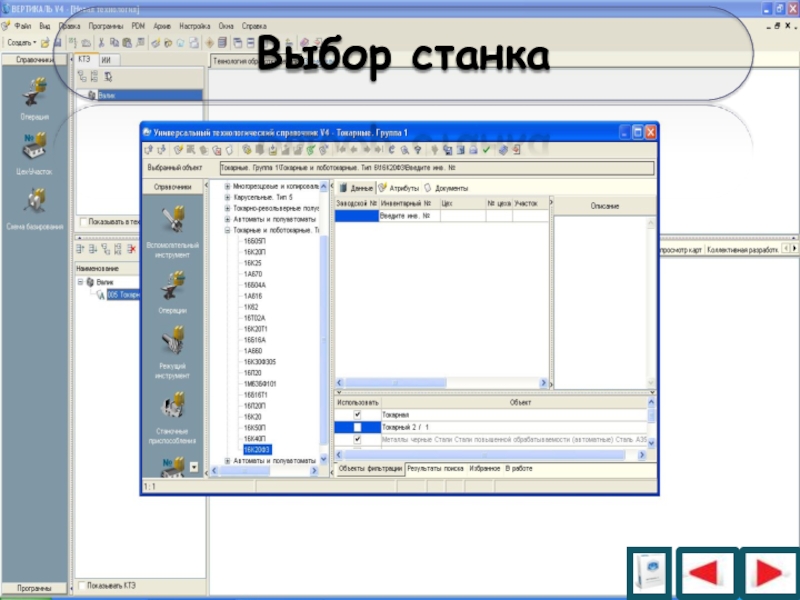Switch to the Избранное tab

[x=484, y=468]
